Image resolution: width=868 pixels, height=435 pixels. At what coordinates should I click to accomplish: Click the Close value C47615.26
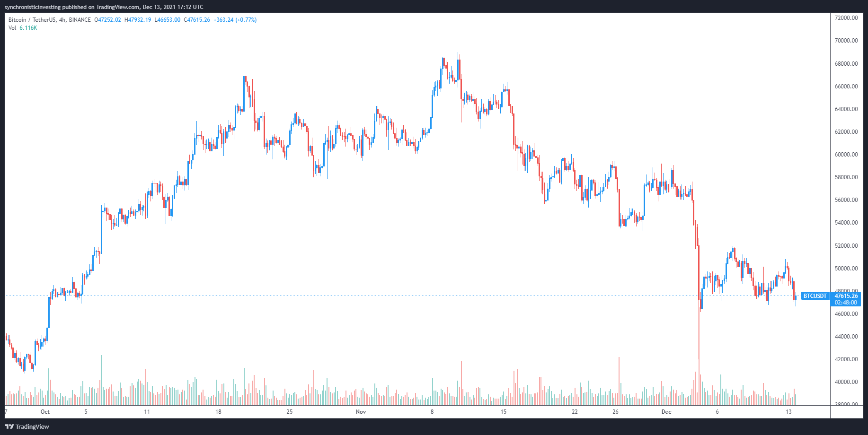tap(197, 20)
